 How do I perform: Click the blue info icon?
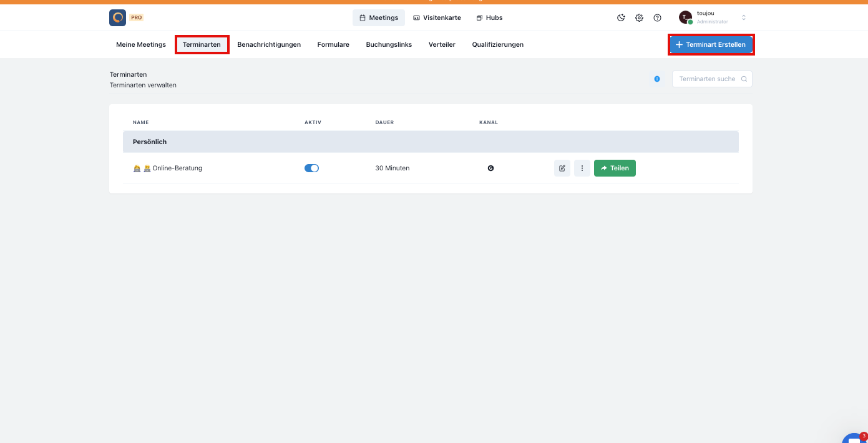pos(657,79)
